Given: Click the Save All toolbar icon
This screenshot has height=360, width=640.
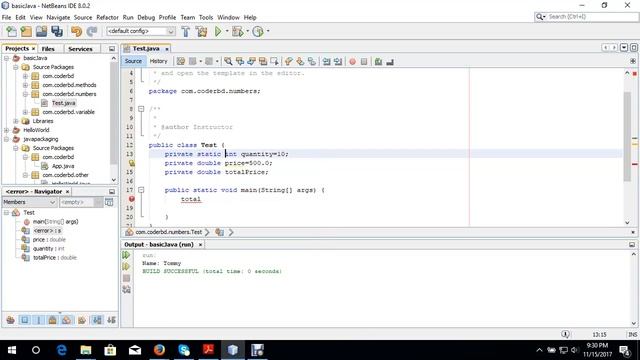Looking at the screenshot, I should coord(57,31).
